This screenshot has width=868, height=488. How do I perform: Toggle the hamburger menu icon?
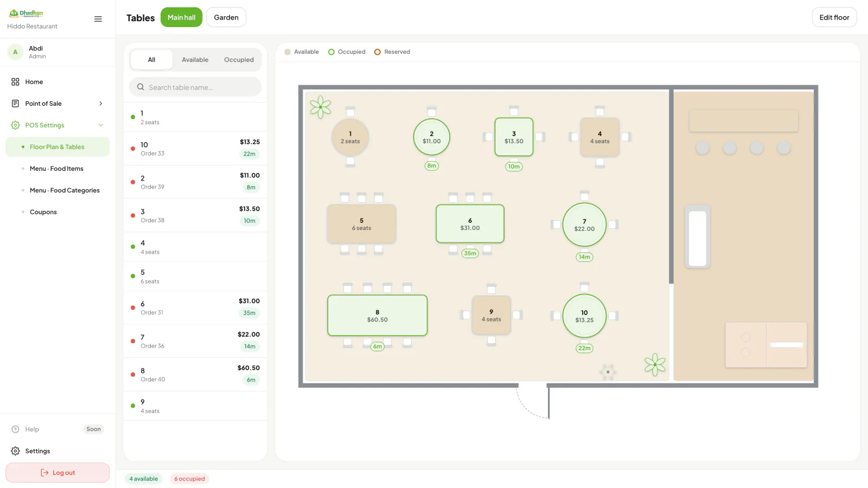(98, 19)
